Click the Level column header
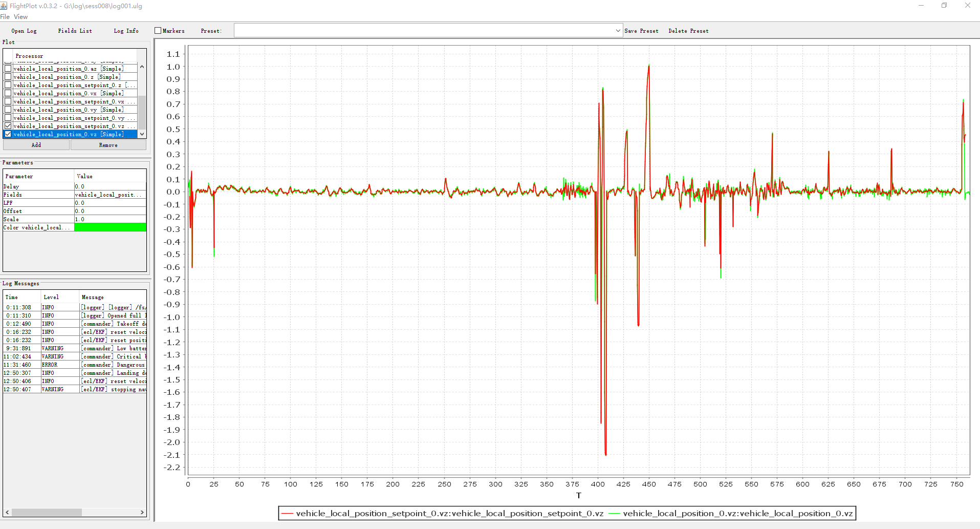This screenshot has width=980, height=529. click(x=60, y=297)
